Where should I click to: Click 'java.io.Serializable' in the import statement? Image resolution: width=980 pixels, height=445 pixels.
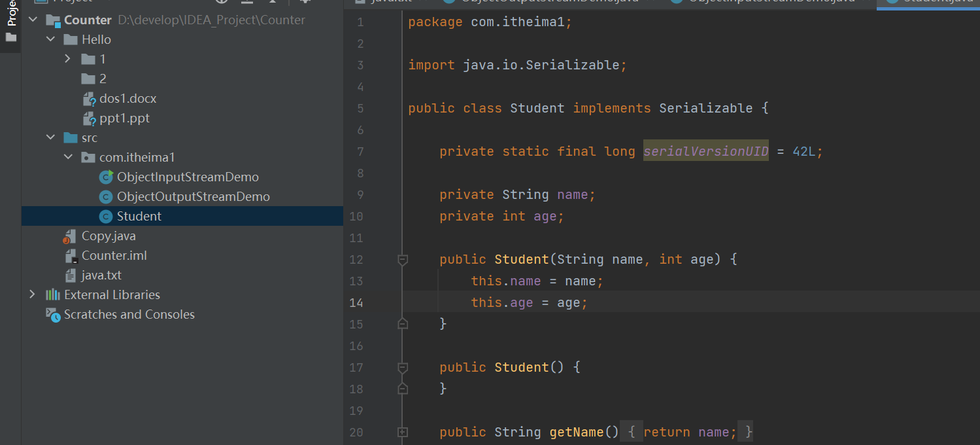click(541, 65)
